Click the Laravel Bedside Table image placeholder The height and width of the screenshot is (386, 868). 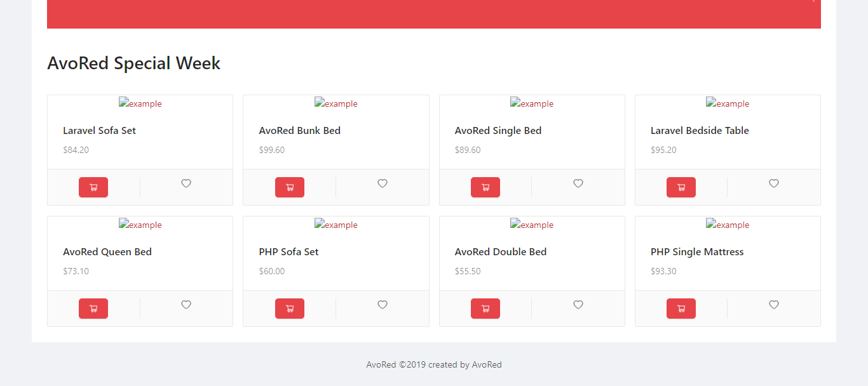click(x=727, y=103)
